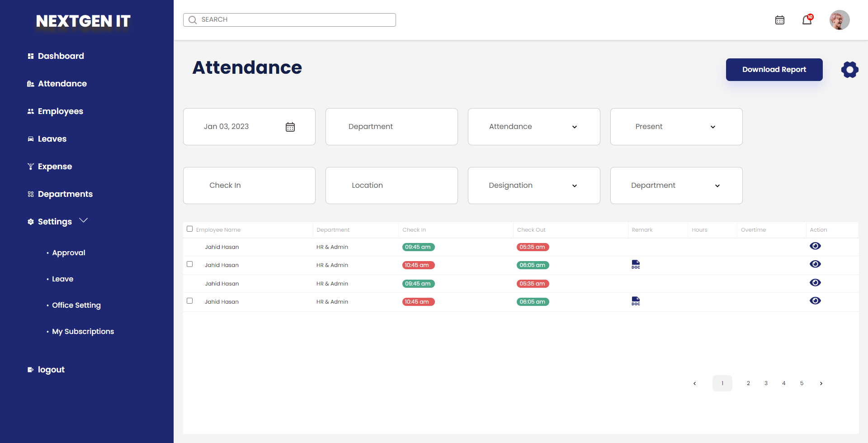Viewport: 868px width, 443px height.
Task: Open the Attendance filter dropdown
Action: click(533, 127)
